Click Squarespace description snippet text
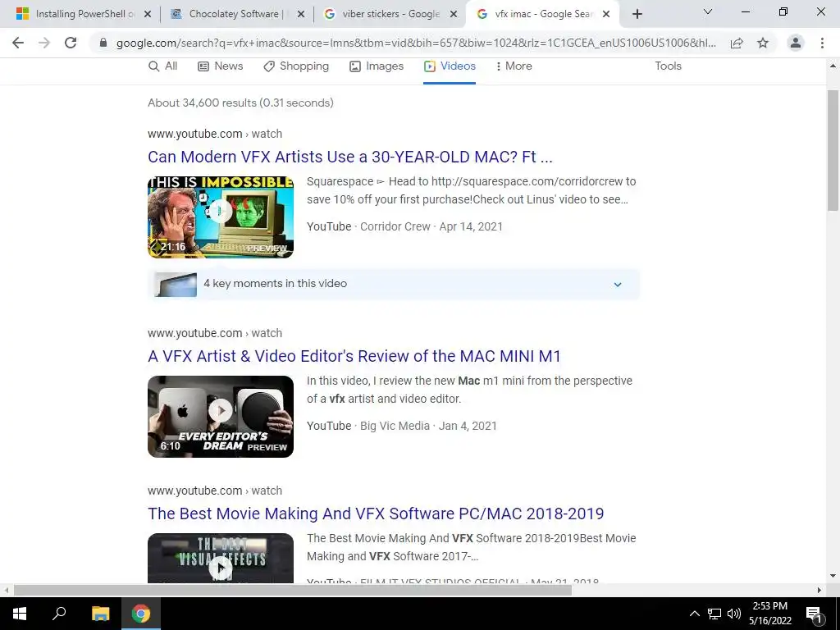 [x=472, y=190]
